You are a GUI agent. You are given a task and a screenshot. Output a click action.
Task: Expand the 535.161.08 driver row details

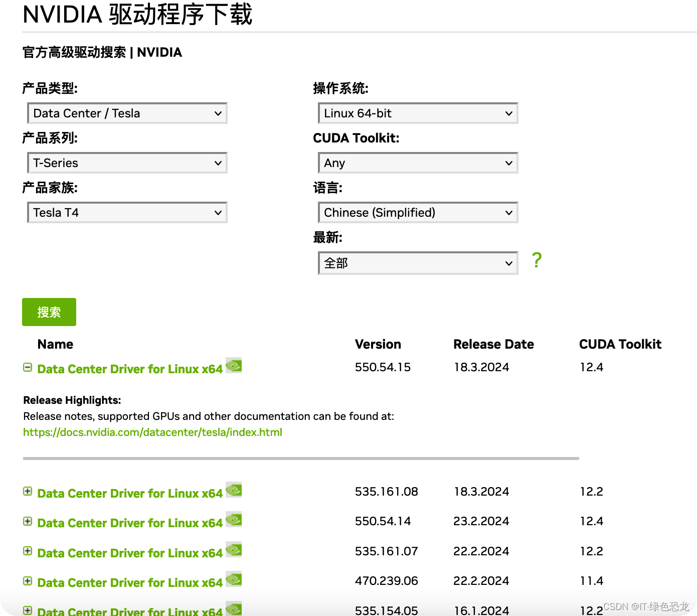pyautogui.click(x=28, y=491)
